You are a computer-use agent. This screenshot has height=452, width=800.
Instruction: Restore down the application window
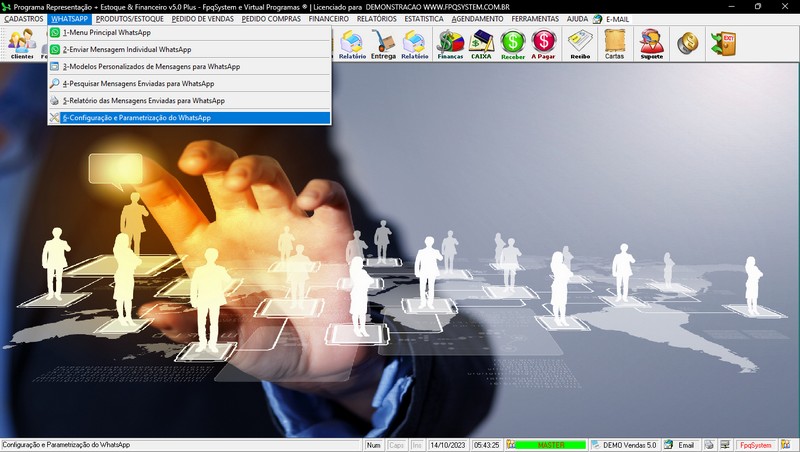758,7
